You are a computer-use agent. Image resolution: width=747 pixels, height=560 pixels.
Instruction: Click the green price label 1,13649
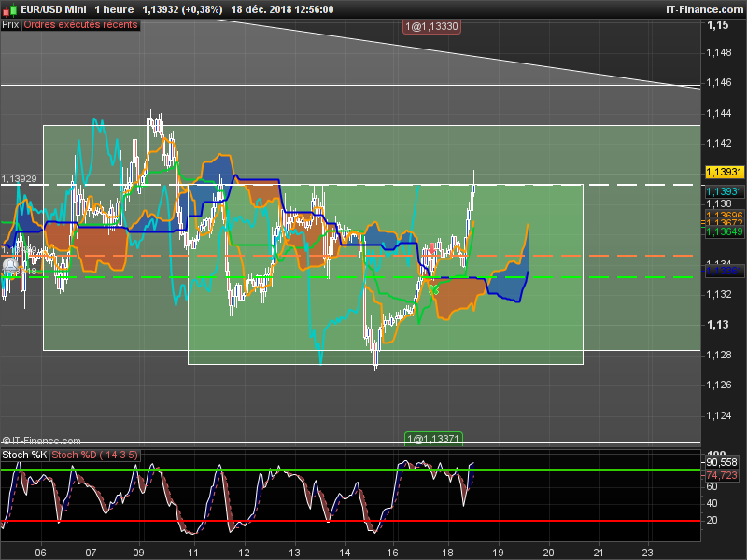pos(723,231)
